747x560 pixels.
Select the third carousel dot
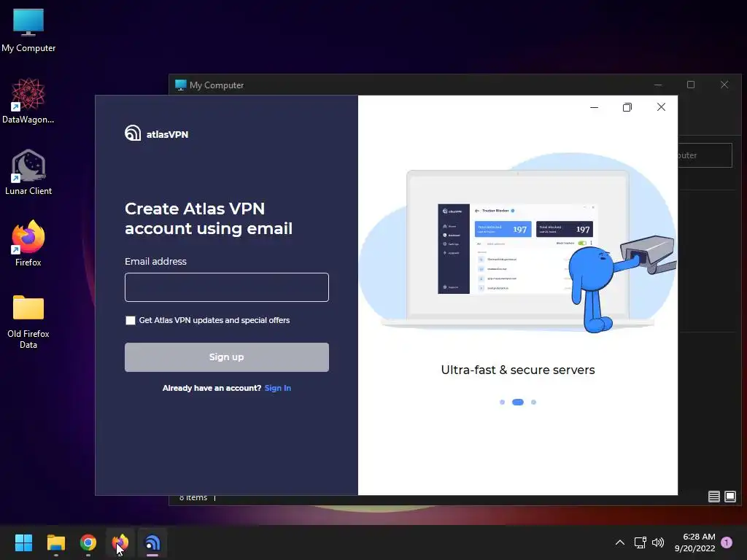533,402
